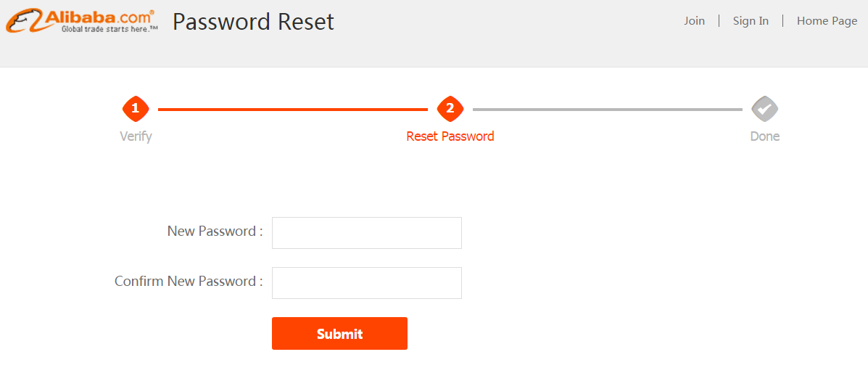The image size is (868, 373).
Task: Focus the New Password input field
Action: (x=366, y=233)
